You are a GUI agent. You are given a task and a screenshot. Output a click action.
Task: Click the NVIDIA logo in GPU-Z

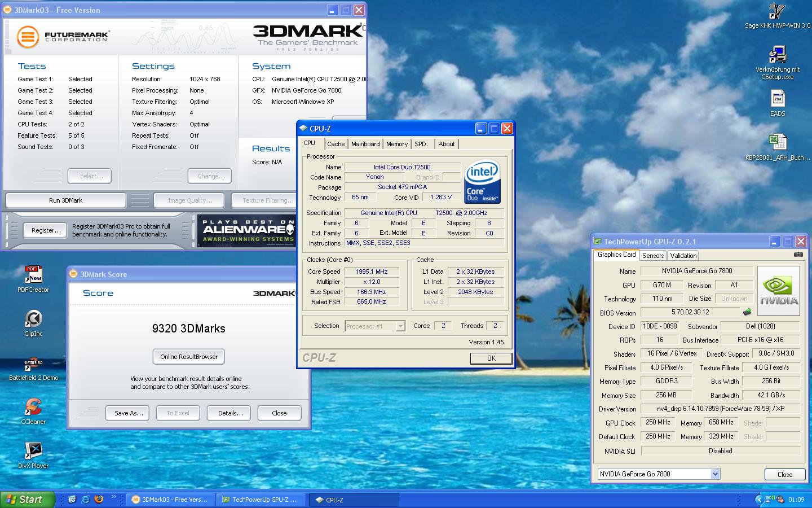click(x=779, y=291)
